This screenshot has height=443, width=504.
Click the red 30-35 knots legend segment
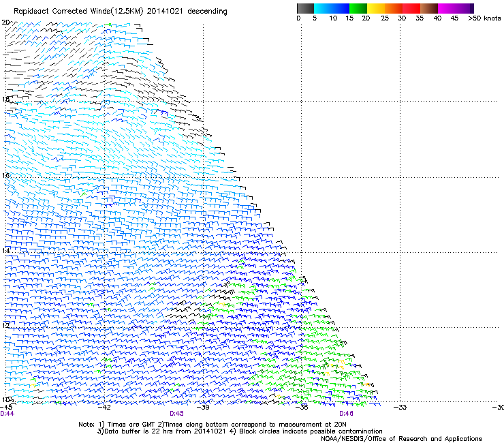click(411, 8)
